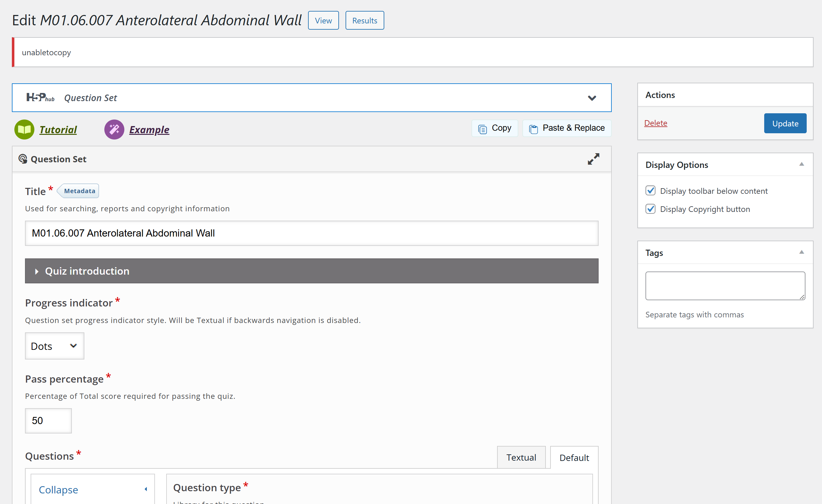Expand the H5P hub Question Set chevron
822x504 pixels.
[x=592, y=98]
